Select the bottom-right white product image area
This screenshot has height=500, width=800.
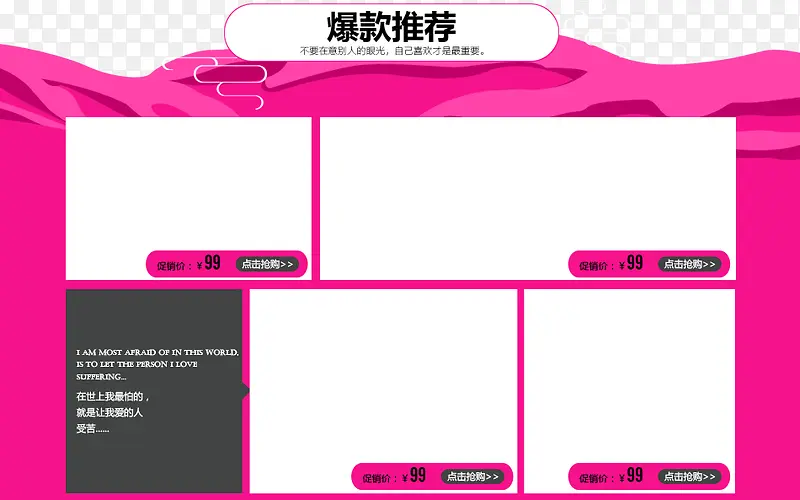[629, 370]
